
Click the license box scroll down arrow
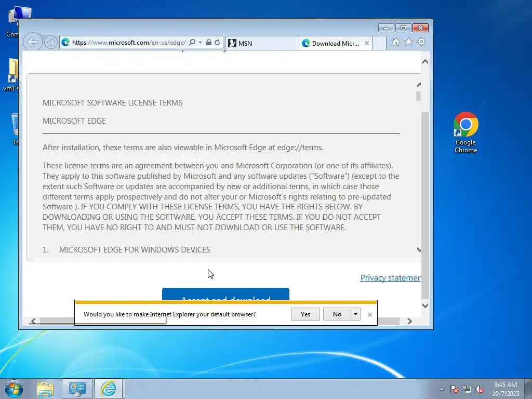click(419, 250)
